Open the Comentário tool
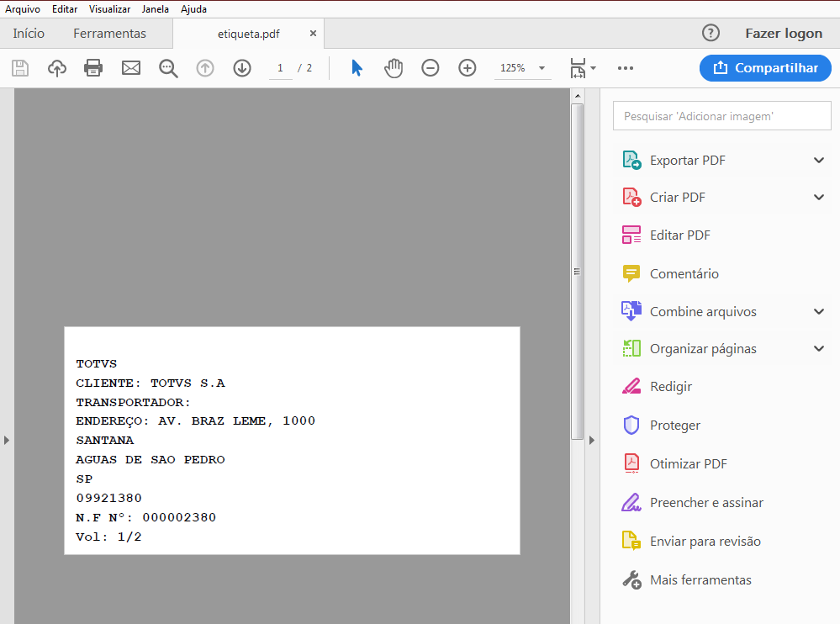The height and width of the screenshot is (624, 840). (684, 273)
